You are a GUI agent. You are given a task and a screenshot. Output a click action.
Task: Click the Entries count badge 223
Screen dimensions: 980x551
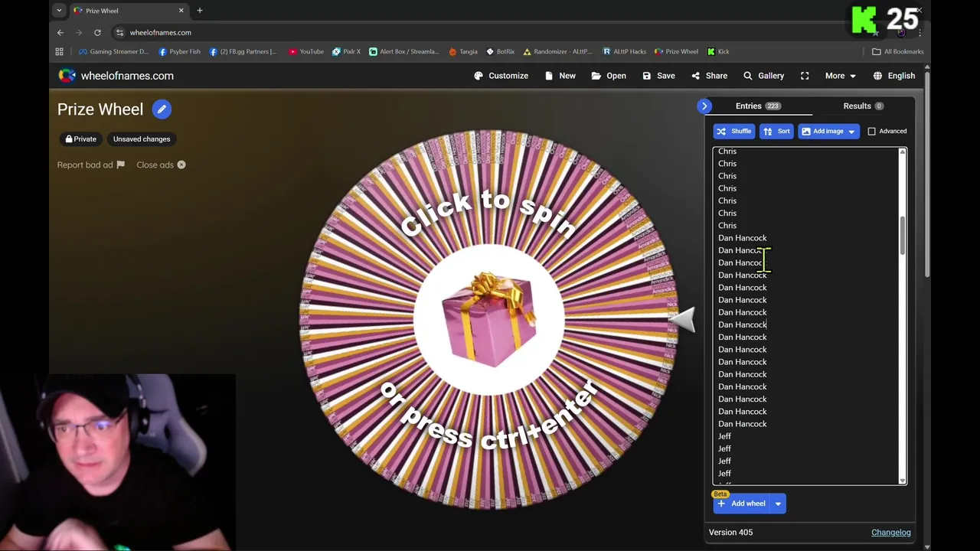pos(773,106)
